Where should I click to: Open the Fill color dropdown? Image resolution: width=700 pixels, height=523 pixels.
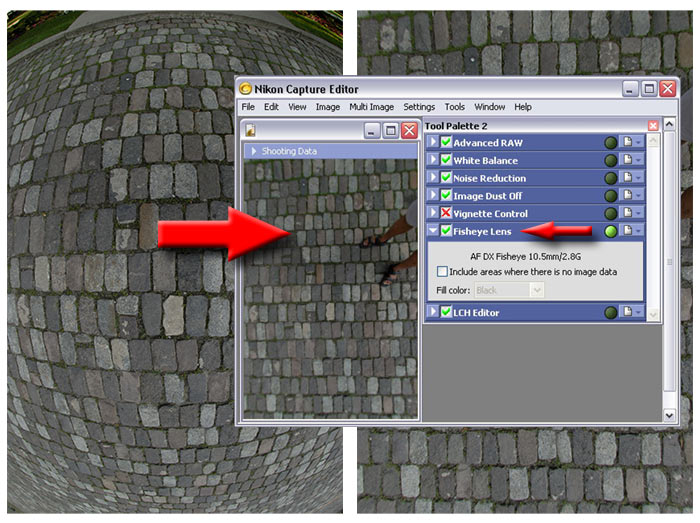point(537,291)
